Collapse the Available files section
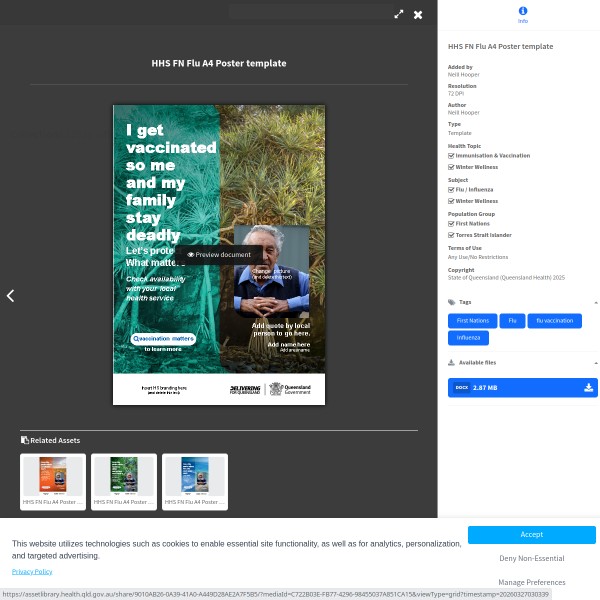The image size is (600, 600). (595, 363)
